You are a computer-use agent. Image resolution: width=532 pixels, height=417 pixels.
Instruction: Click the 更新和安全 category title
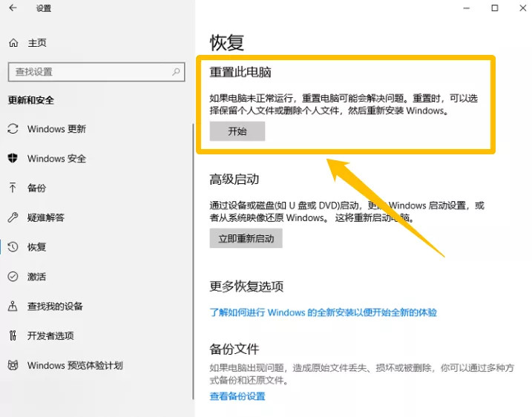31,100
